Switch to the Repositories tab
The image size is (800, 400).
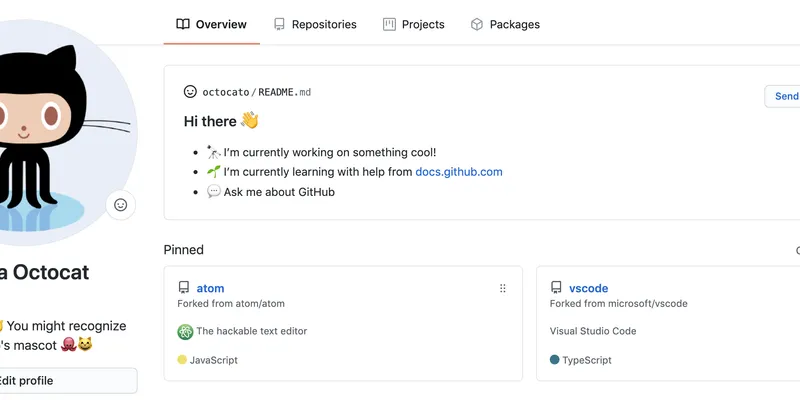pyautogui.click(x=315, y=24)
